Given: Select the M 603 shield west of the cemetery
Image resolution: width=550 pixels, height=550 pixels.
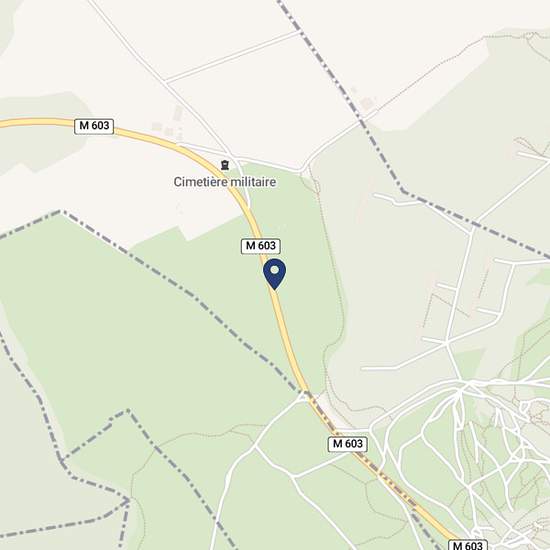Looking at the screenshot, I should 94,126.
